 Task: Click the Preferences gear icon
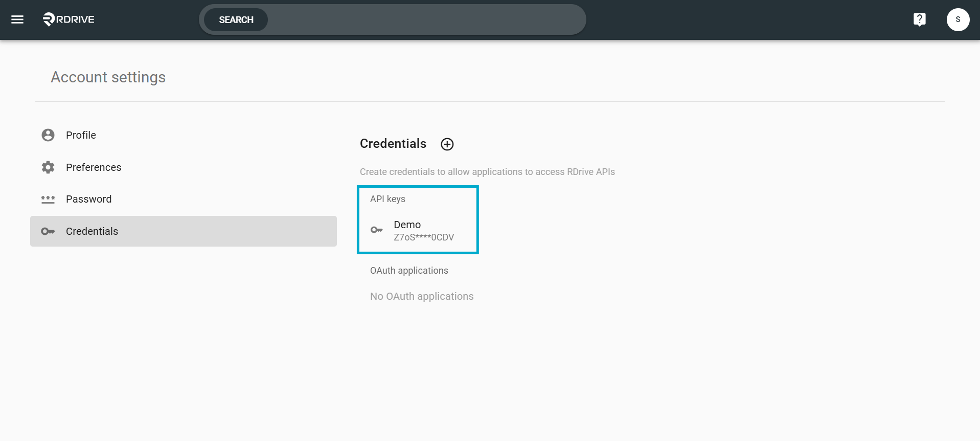click(48, 167)
